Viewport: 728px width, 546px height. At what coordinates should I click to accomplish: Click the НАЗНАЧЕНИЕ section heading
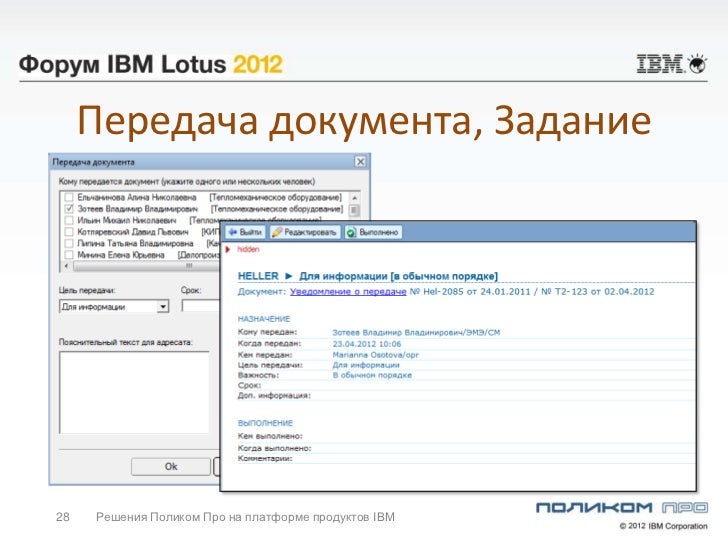tap(264, 319)
